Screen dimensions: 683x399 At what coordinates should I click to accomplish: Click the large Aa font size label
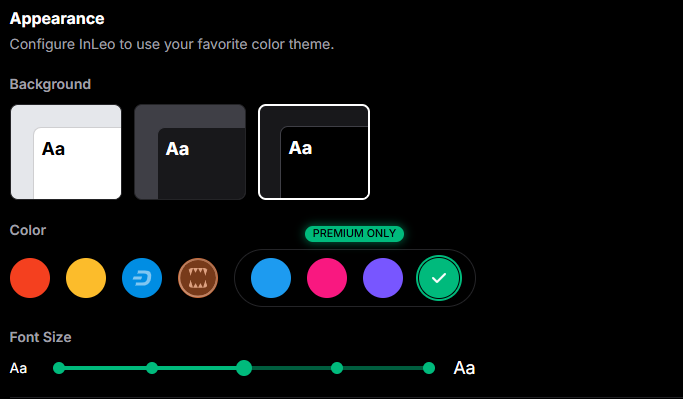(464, 368)
